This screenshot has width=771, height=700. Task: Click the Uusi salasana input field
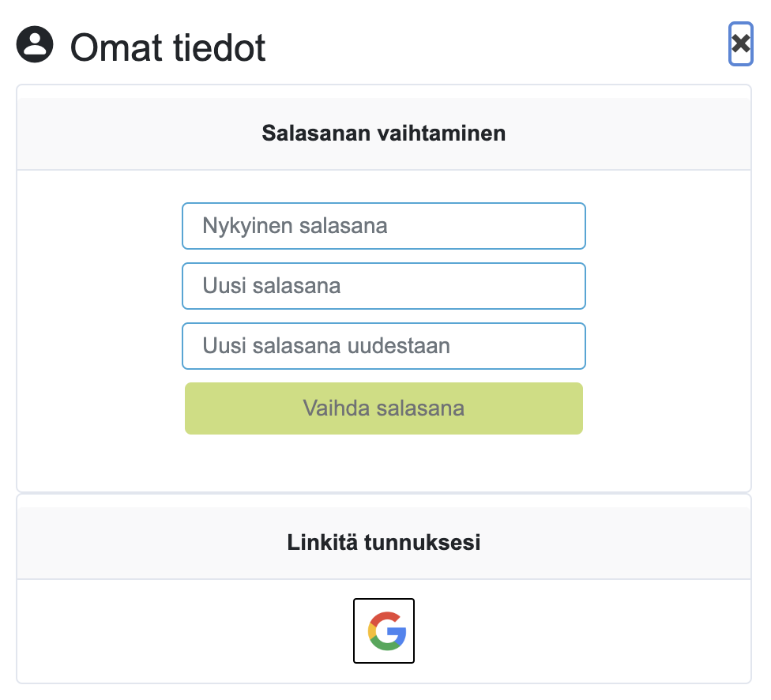pyautogui.click(x=384, y=286)
